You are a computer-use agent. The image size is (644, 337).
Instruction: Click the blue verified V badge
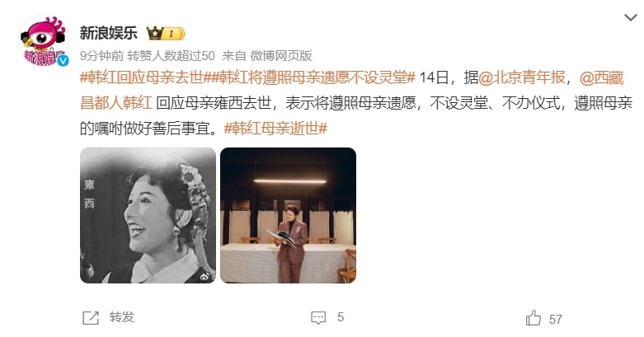[63, 61]
